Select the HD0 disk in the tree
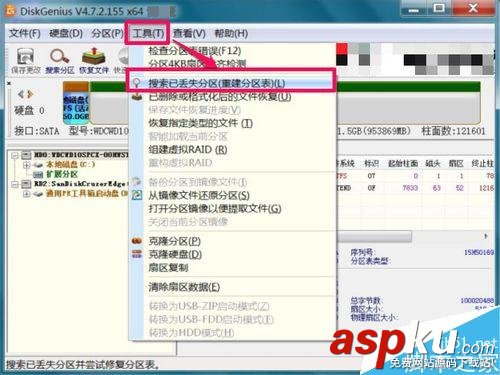Screen dimensions: 500x375 tap(81, 155)
